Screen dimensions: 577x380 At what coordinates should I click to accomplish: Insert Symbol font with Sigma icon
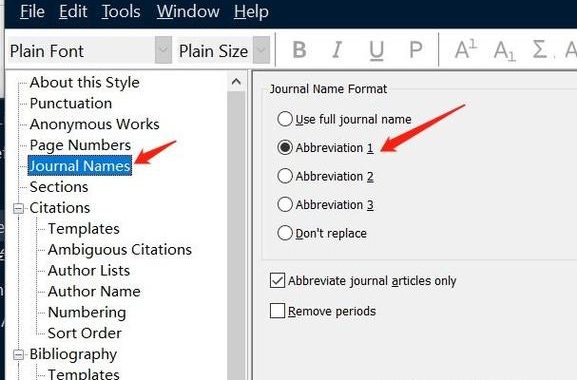[x=539, y=50]
